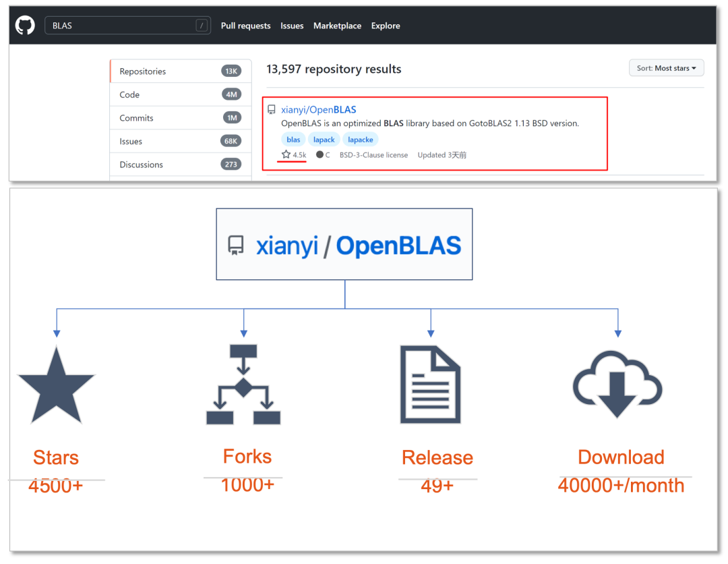Select the Explore navigation item
The height and width of the screenshot is (564, 728).
tap(386, 26)
